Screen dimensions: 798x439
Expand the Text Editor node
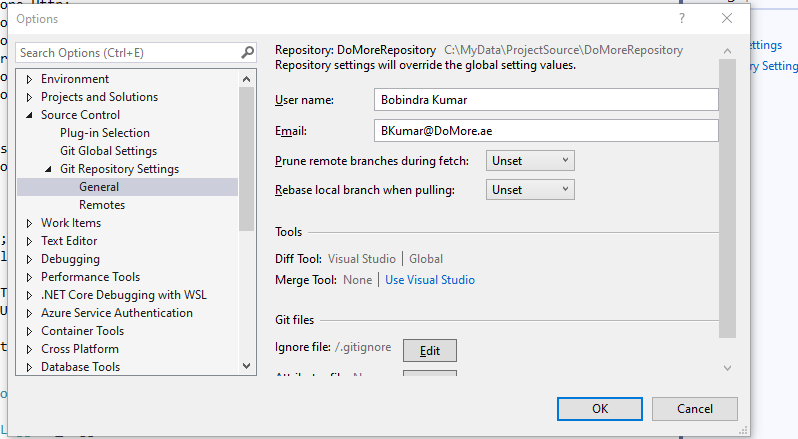click(29, 241)
